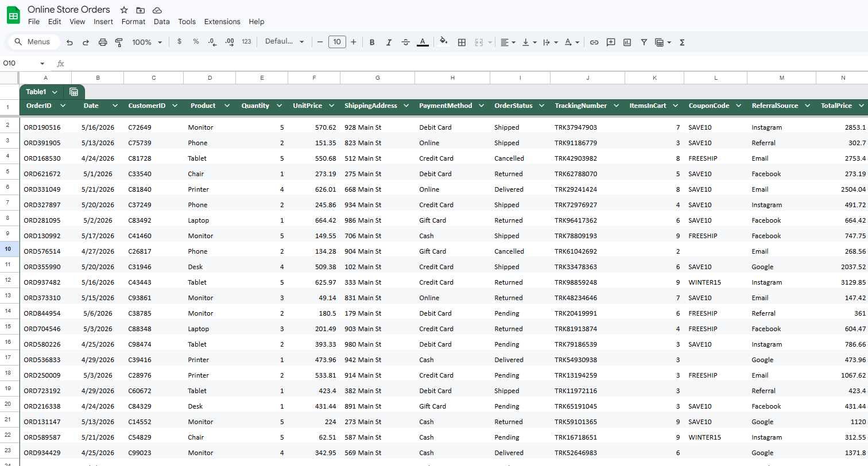Toggle italic formatting
The height and width of the screenshot is (466, 868).
coord(389,42)
